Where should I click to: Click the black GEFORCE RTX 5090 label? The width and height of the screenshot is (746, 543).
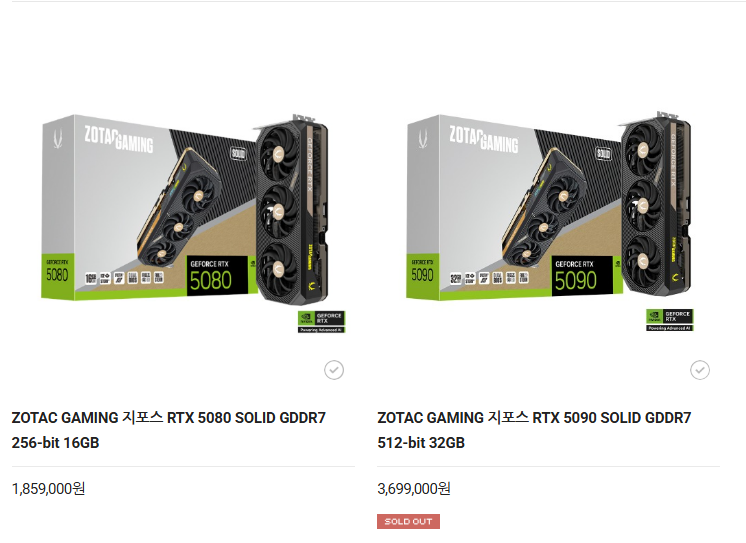tap(582, 276)
